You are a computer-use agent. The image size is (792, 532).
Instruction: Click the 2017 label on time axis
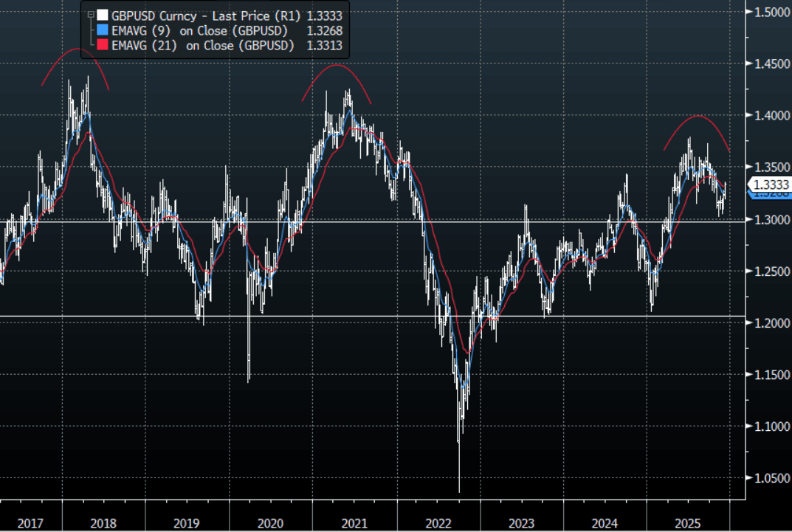30,523
